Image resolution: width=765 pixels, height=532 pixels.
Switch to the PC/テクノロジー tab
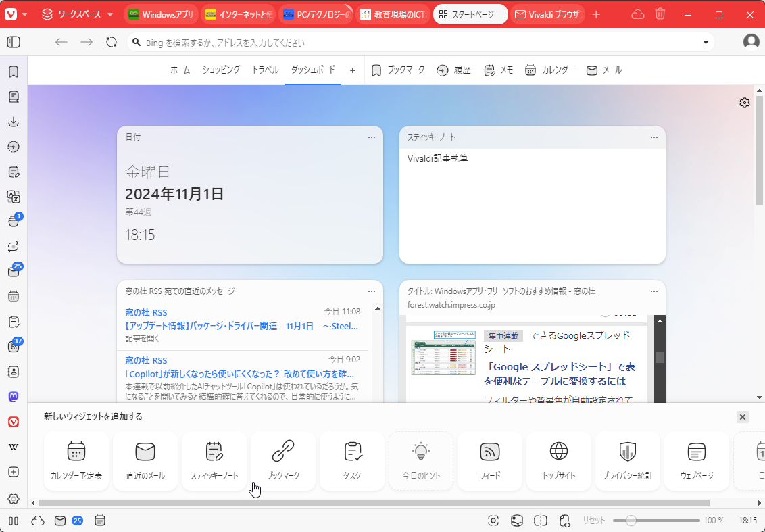point(316,15)
